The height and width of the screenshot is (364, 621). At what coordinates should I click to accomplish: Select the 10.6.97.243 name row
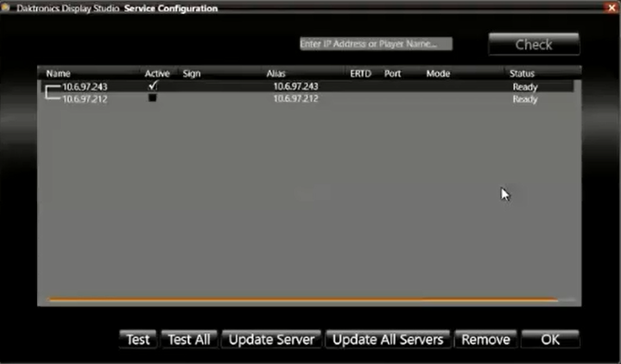click(x=85, y=86)
